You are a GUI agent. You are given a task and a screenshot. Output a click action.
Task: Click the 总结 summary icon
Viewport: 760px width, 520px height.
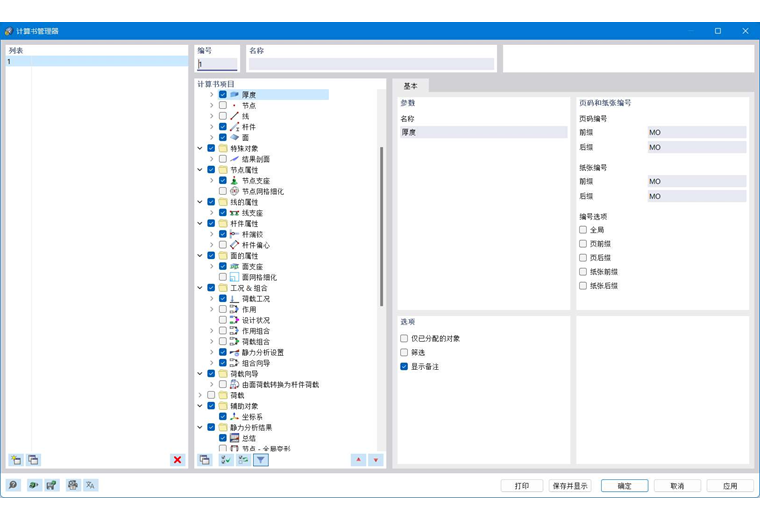pyautogui.click(x=235, y=438)
